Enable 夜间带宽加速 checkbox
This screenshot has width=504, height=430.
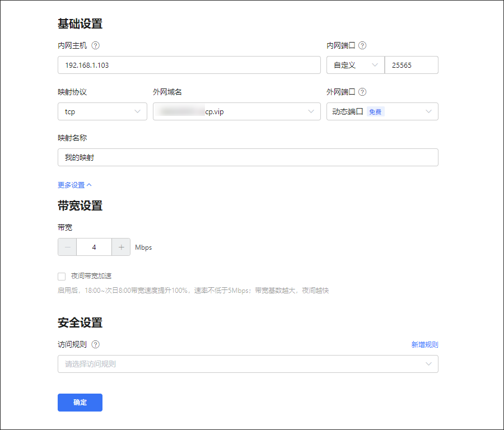point(62,276)
